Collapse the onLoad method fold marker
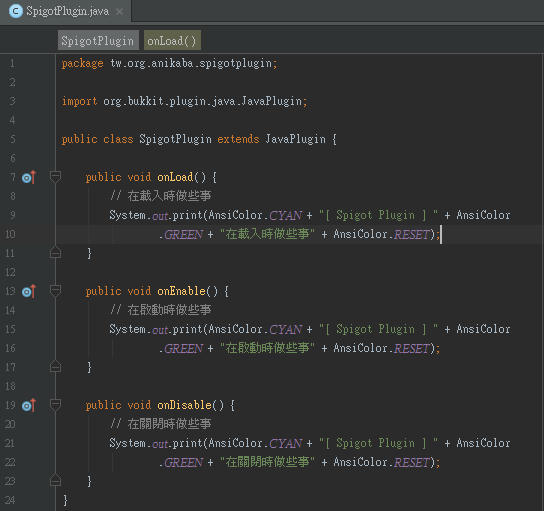The image size is (544, 511). (x=55, y=177)
